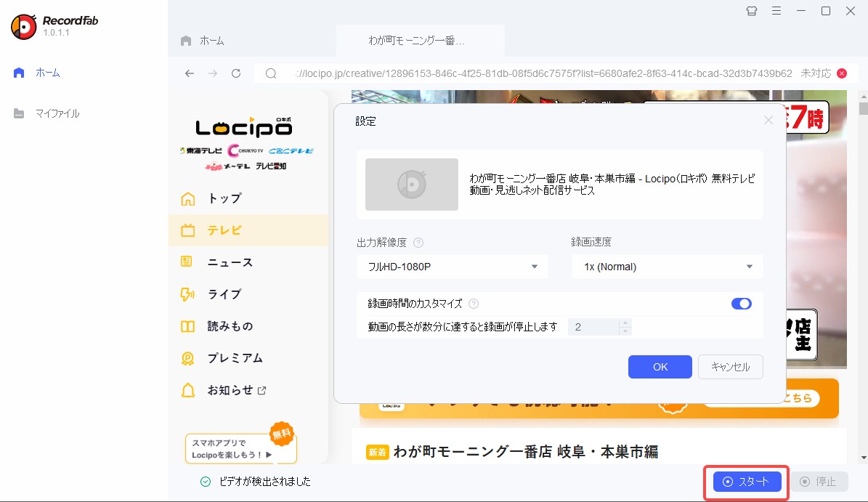This screenshot has width=868, height=502.
Task: Open the フルHD-1080P resolution dropdown
Action: 453,267
